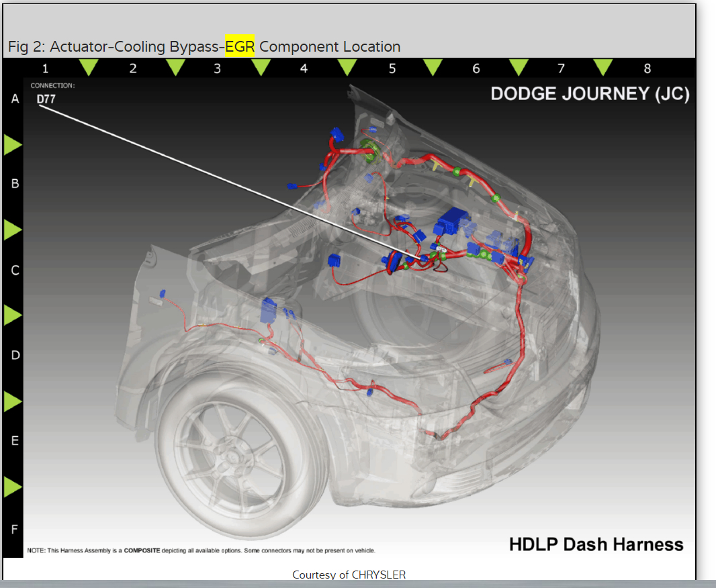
Task: Click the 'HDLP Dash Harness' label
Action: coord(596,544)
